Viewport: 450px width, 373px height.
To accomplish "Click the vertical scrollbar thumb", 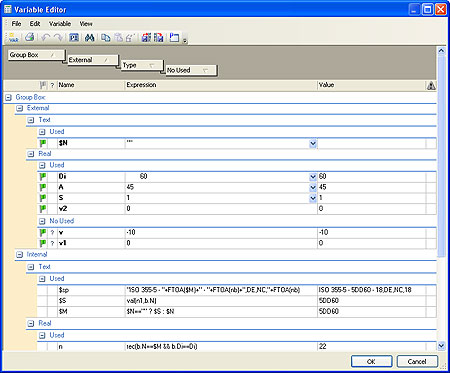I will [x=441, y=156].
